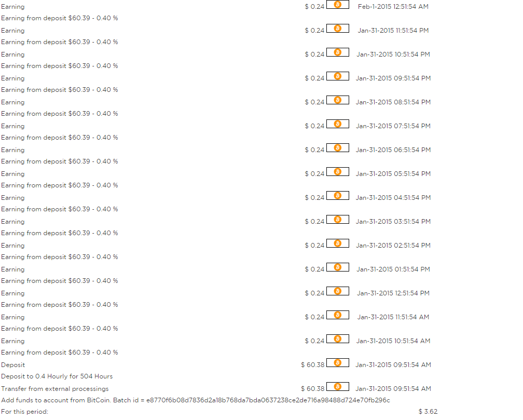The height and width of the screenshot is (420, 523).
Task: Click Bitcoin icon for Jan-31-2015 06:51:54 PM earning
Action: pos(338,147)
